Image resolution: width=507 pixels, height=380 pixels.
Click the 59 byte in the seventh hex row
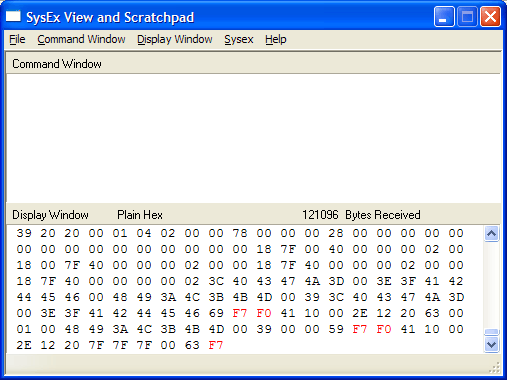(336, 329)
